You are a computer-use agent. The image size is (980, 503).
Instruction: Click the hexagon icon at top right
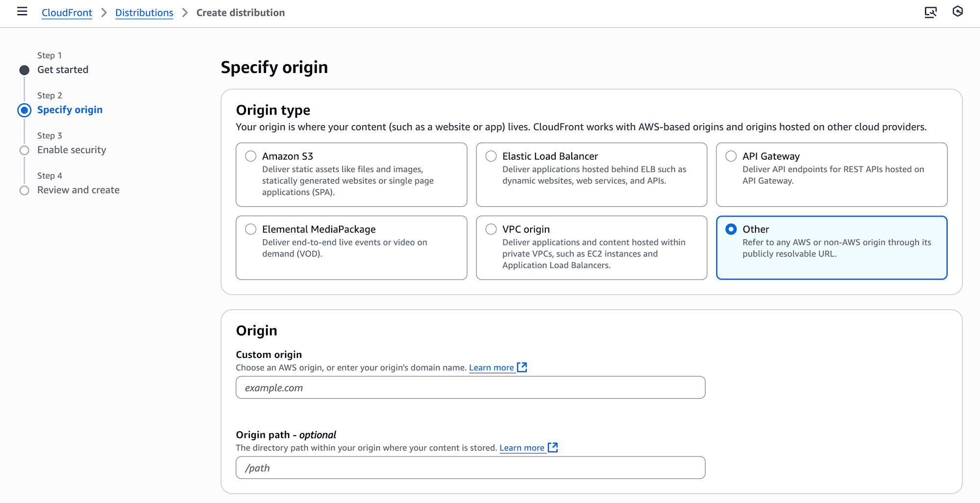(957, 12)
